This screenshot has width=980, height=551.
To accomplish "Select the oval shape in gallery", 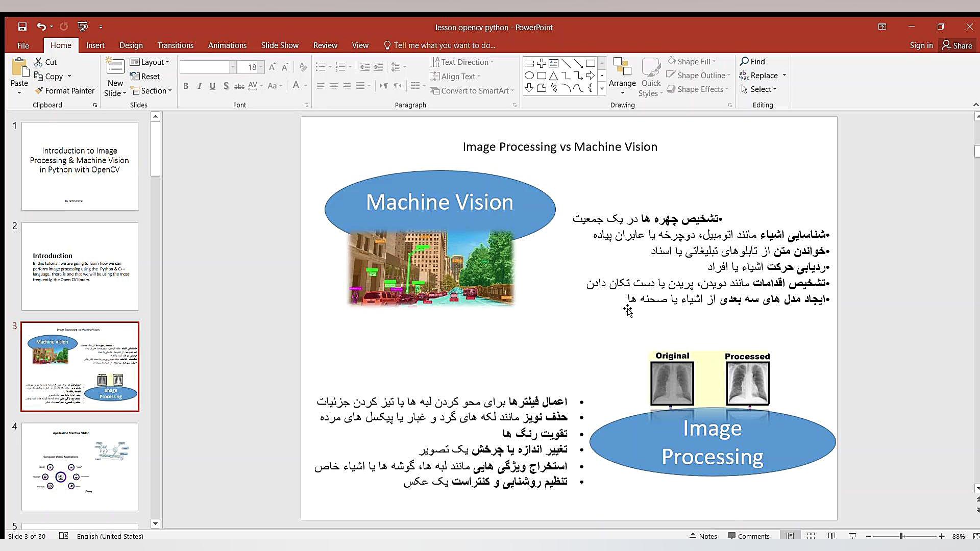I will [529, 76].
